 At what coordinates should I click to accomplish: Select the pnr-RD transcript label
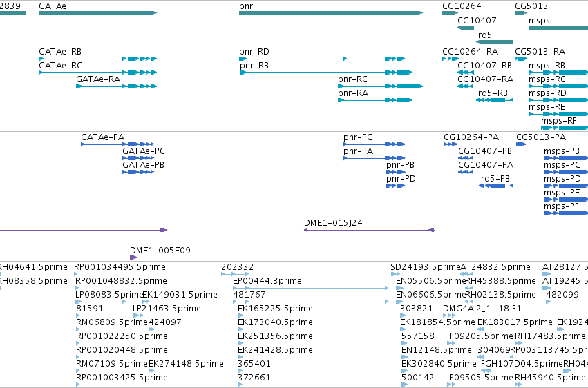point(254,52)
